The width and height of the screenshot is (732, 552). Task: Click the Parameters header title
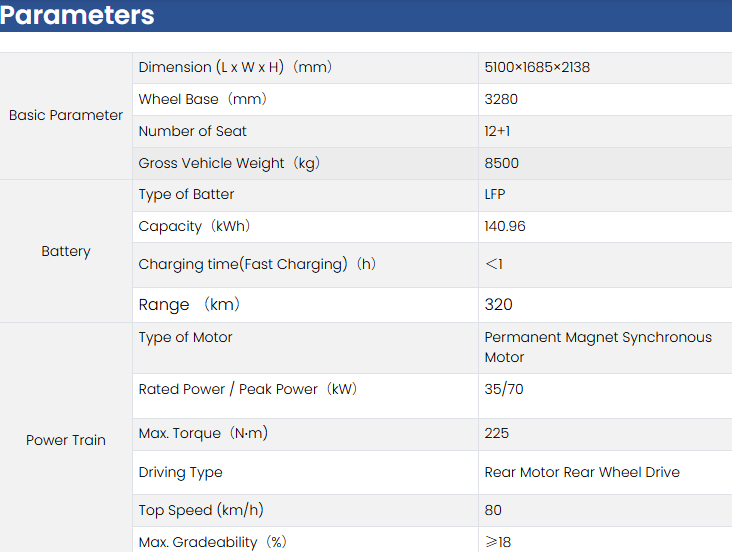tap(78, 16)
